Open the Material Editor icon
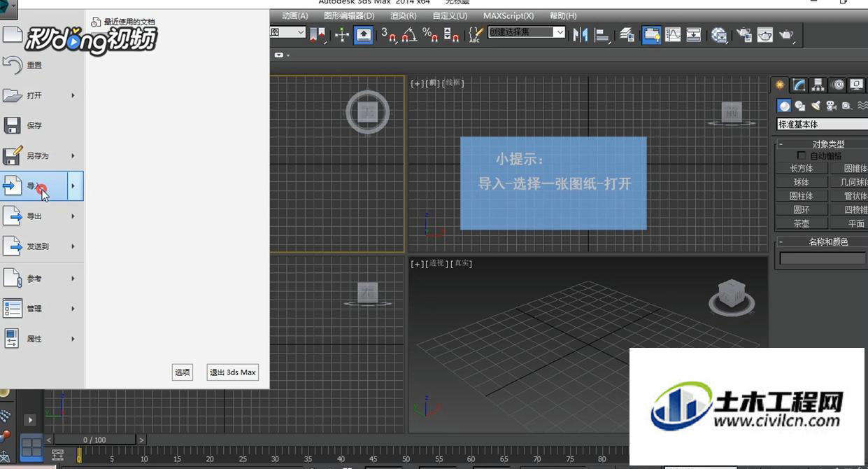Viewport: 868px width, 469px height. tap(719, 35)
